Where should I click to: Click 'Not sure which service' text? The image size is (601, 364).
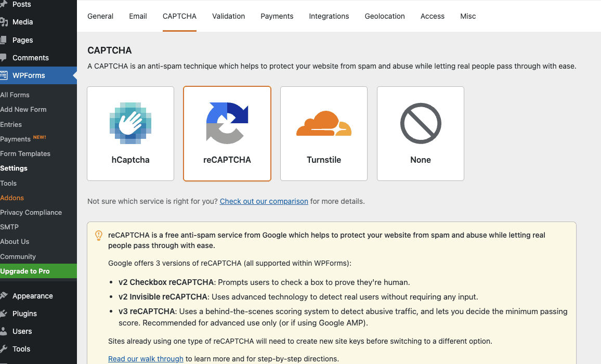tap(152, 201)
